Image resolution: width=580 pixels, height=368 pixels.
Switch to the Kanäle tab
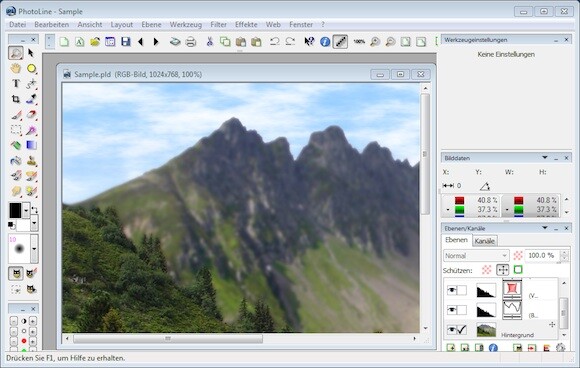click(485, 241)
